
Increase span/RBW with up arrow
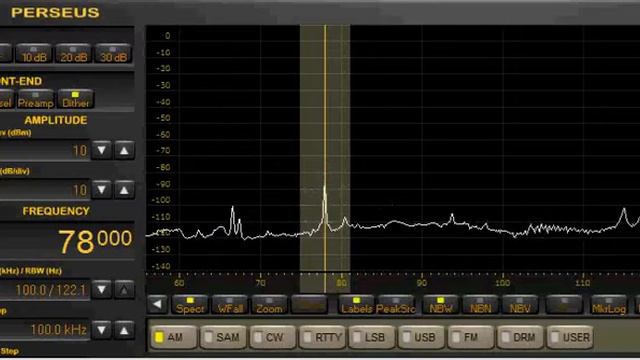point(124,290)
